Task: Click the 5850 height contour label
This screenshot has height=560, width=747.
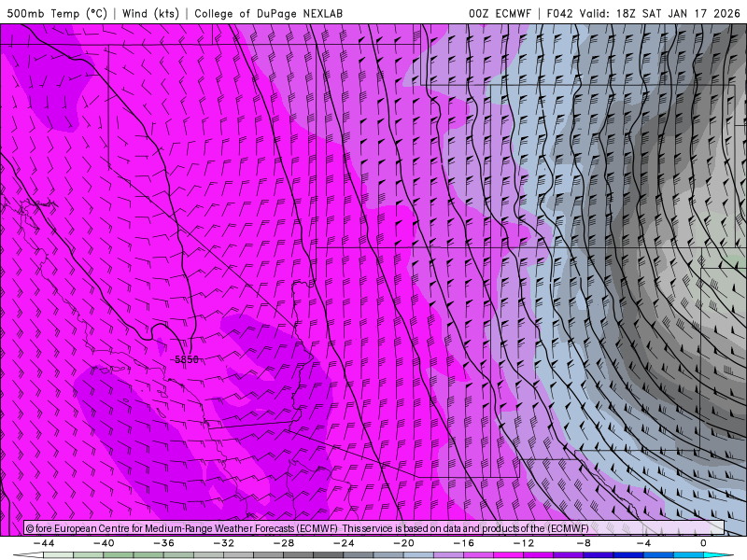Action: click(187, 359)
